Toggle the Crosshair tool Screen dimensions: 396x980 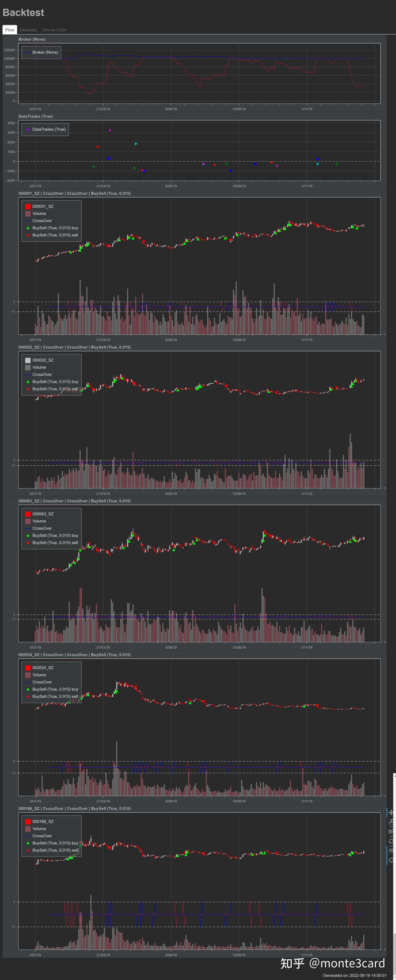[x=391, y=860]
